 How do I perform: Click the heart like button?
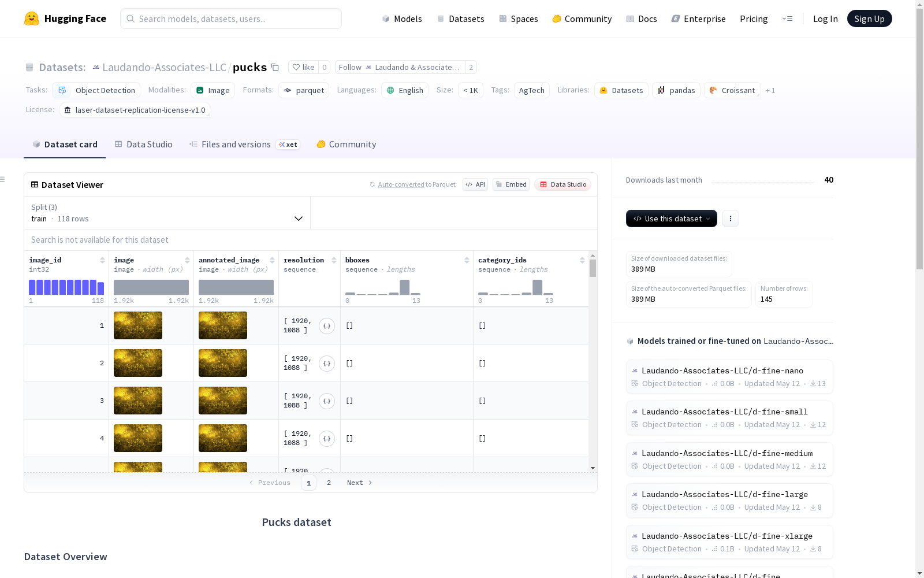click(x=303, y=67)
